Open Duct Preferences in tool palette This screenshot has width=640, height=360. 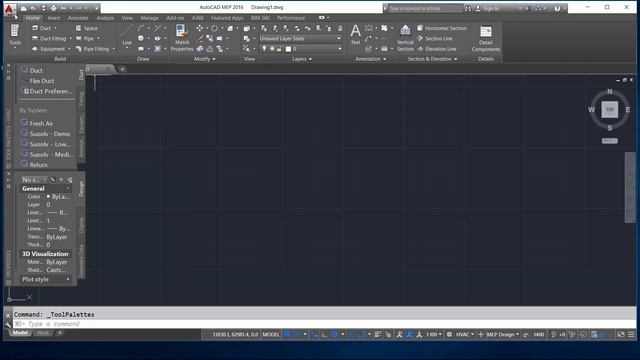pos(47,91)
